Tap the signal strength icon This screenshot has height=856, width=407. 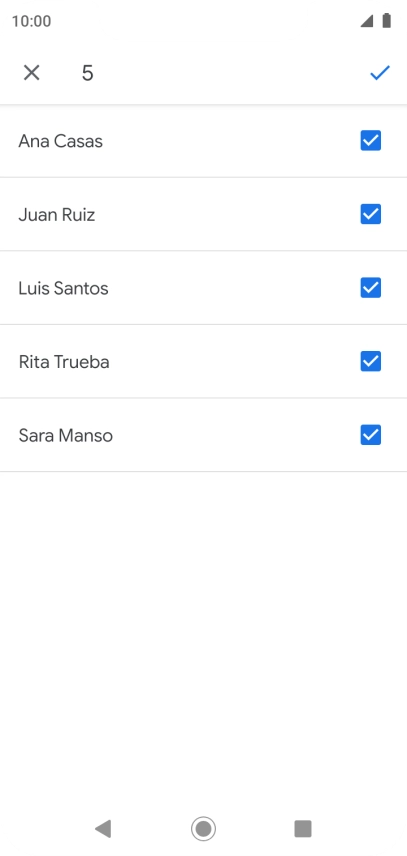tap(367, 21)
